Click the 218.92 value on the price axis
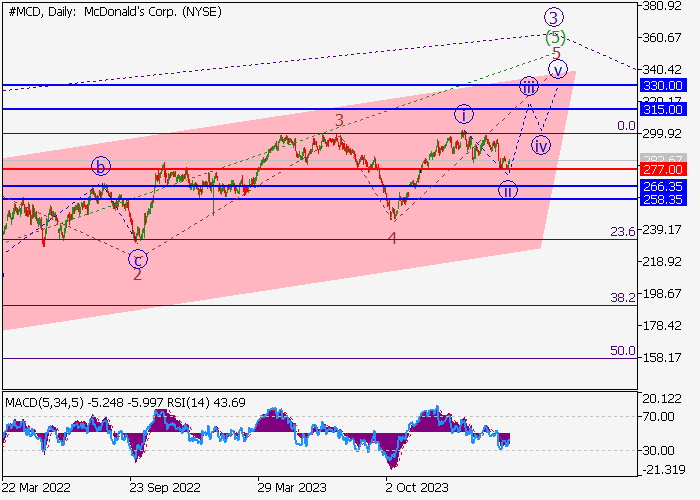Image resolution: width=700 pixels, height=500 pixels. coord(662,262)
